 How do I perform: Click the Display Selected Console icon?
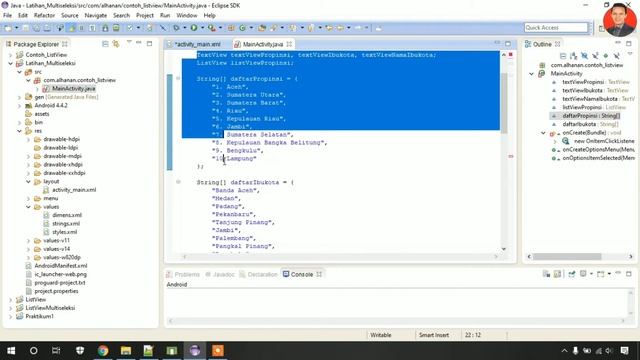583,274
